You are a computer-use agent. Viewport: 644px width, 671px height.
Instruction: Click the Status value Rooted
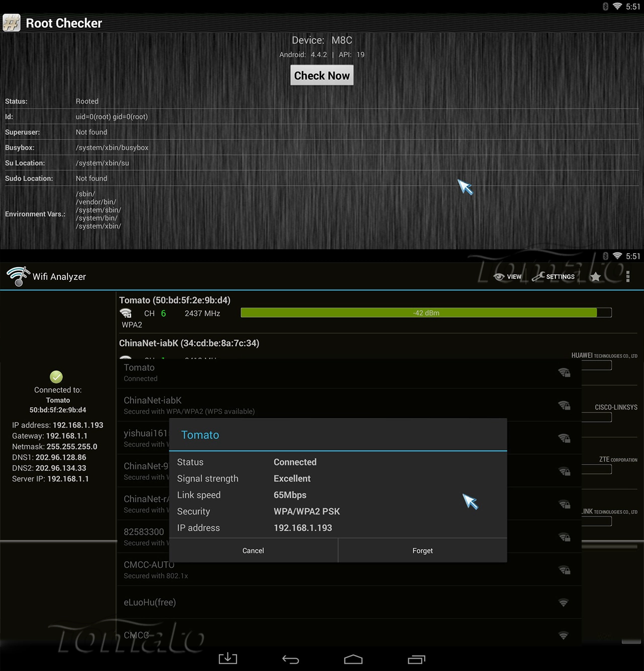(x=87, y=101)
